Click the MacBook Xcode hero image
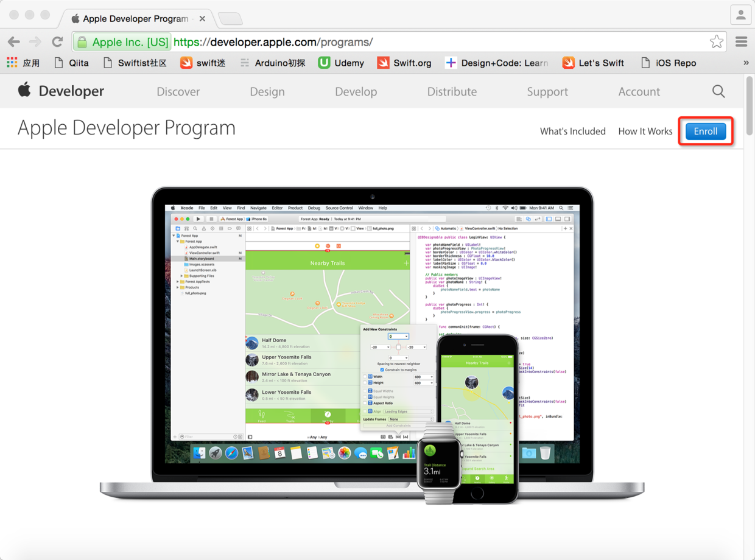The width and height of the screenshot is (755, 560). pyautogui.click(x=372, y=345)
